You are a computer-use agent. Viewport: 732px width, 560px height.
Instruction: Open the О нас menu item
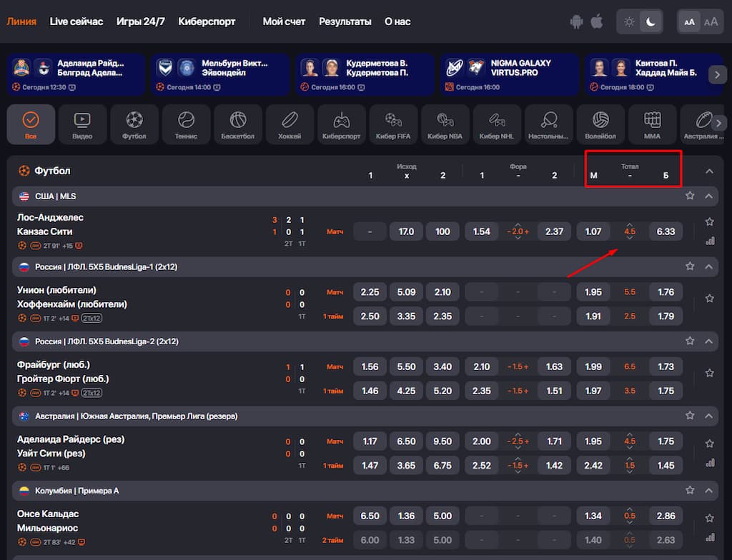397,21
